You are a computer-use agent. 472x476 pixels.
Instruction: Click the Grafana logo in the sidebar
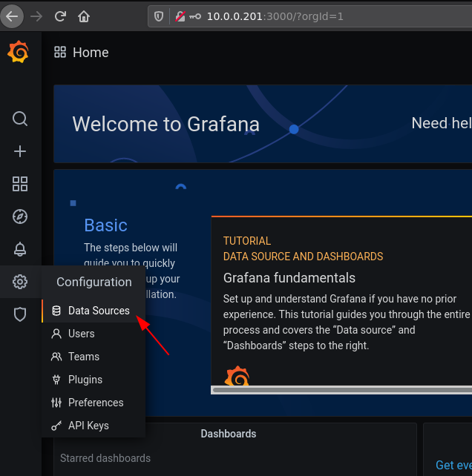pos(19,52)
